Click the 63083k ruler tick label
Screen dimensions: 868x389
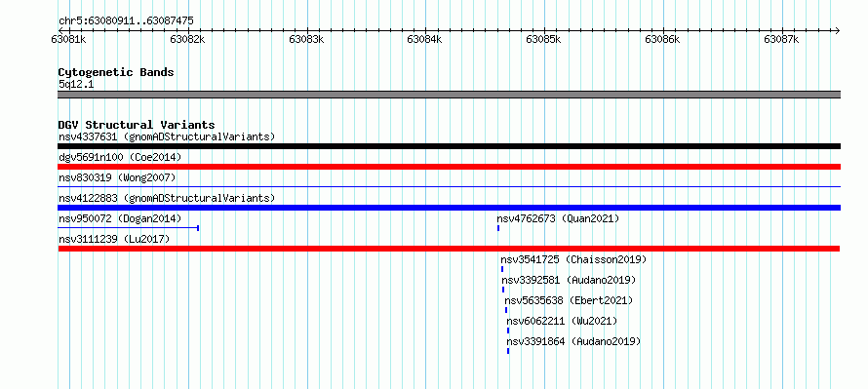tap(306, 39)
